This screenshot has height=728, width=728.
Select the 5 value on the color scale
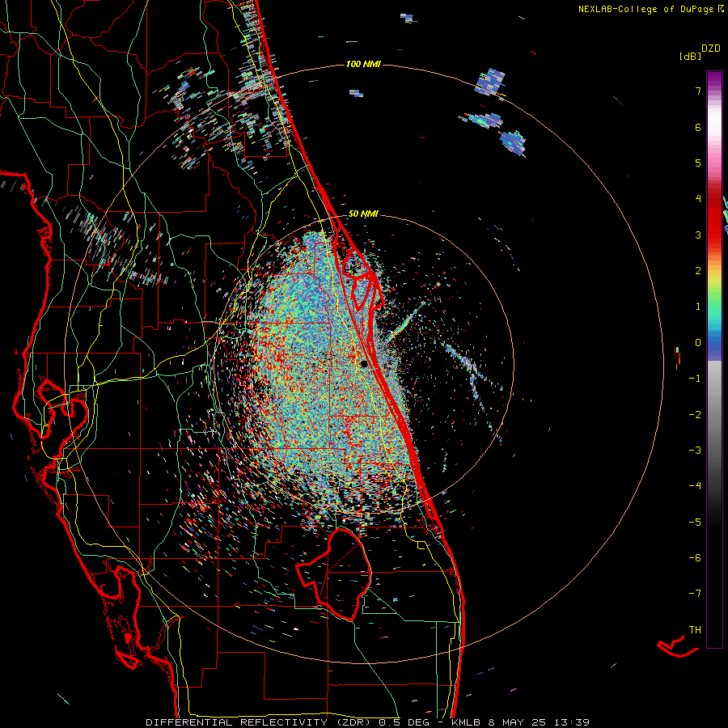coord(698,163)
